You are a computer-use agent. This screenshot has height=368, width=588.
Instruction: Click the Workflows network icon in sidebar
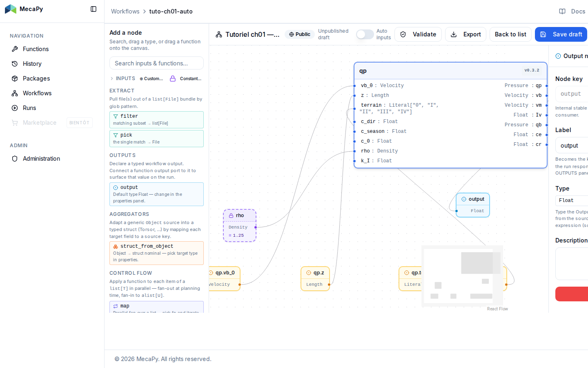[15, 93]
